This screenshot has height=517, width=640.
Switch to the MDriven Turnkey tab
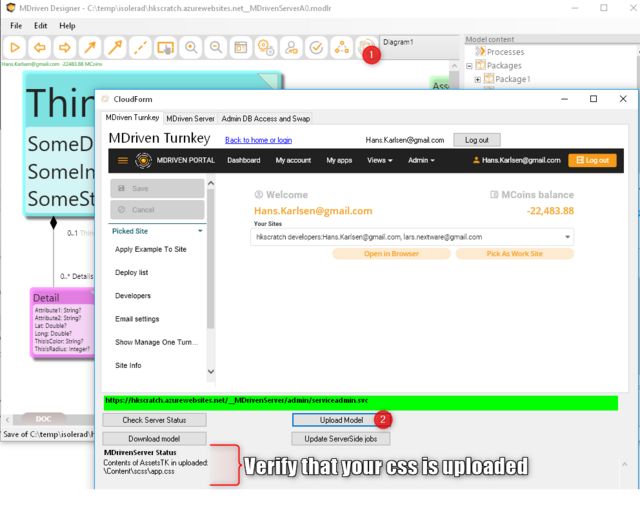132,118
